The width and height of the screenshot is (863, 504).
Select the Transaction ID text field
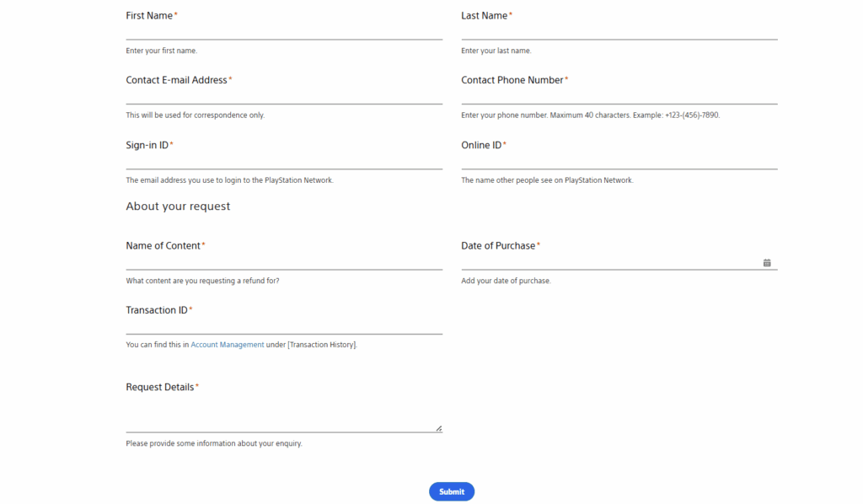284,326
